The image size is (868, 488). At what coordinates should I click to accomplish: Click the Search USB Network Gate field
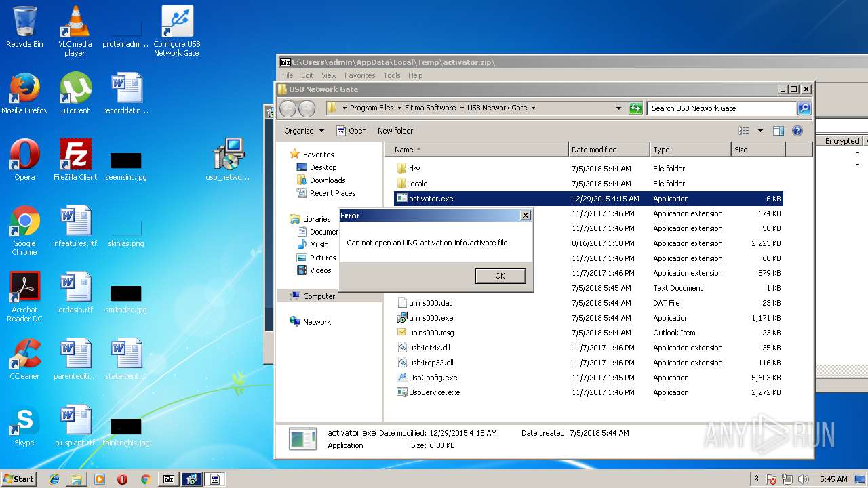721,108
